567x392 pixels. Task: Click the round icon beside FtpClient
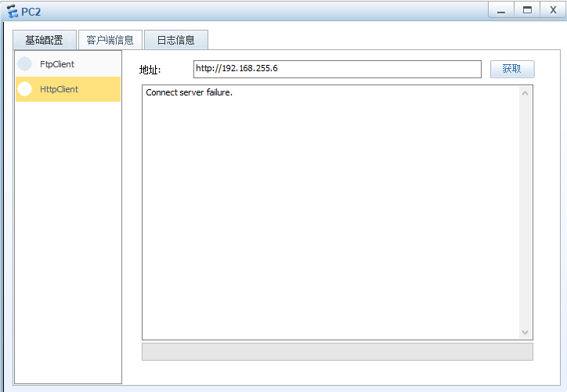[25, 64]
